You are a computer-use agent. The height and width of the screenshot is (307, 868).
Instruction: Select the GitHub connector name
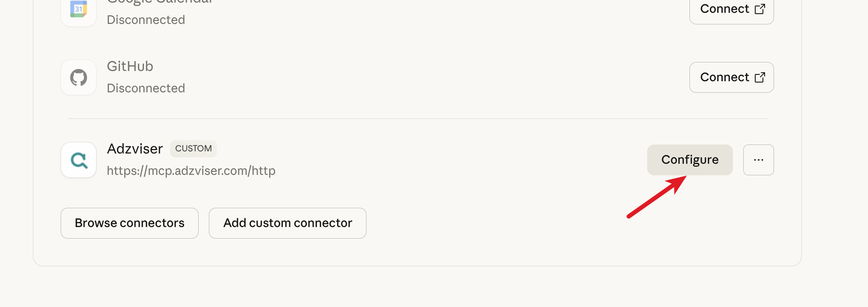tap(130, 66)
